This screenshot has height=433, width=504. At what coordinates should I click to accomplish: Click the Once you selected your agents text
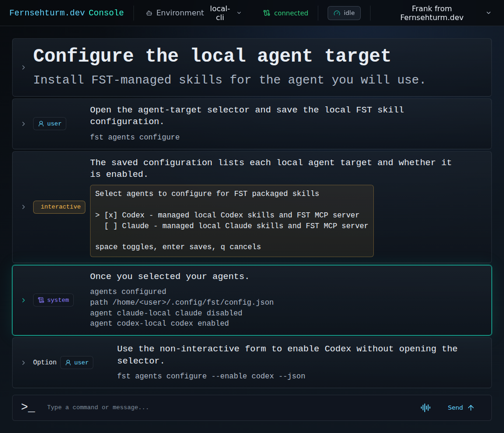(169, 276)
